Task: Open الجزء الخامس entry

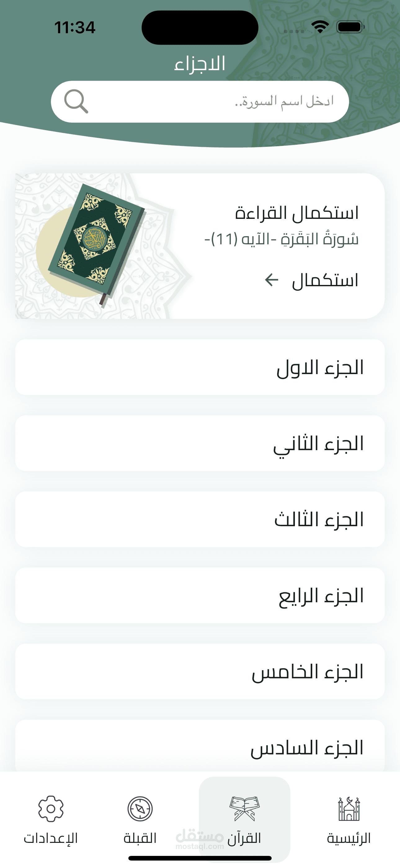Action: point(200,671)
